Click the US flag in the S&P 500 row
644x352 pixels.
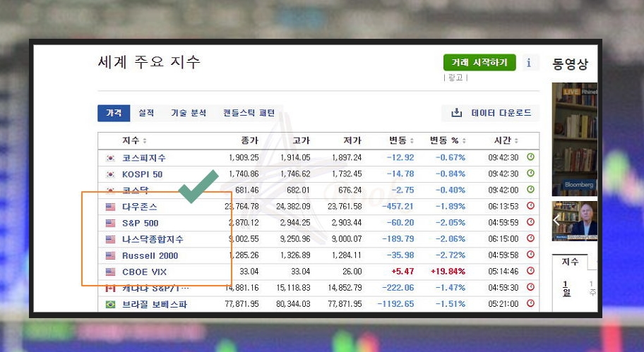pos(110,223)
